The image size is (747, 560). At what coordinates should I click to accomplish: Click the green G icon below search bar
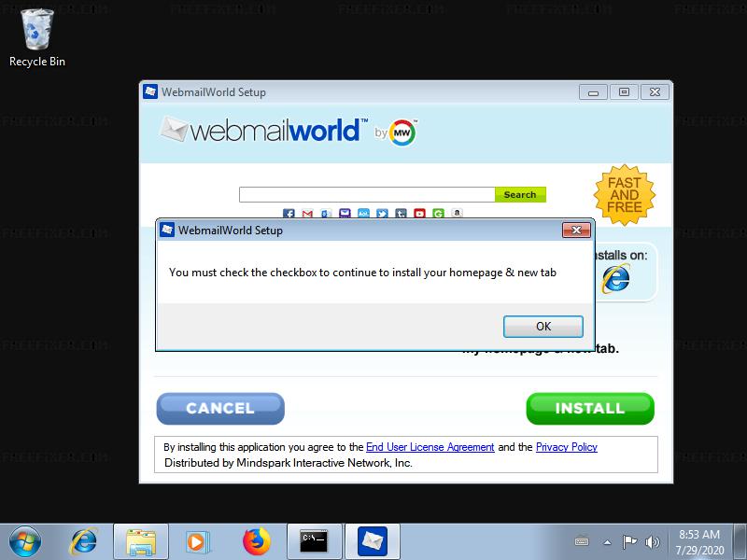pyautogui.click(x=438, y=214)
